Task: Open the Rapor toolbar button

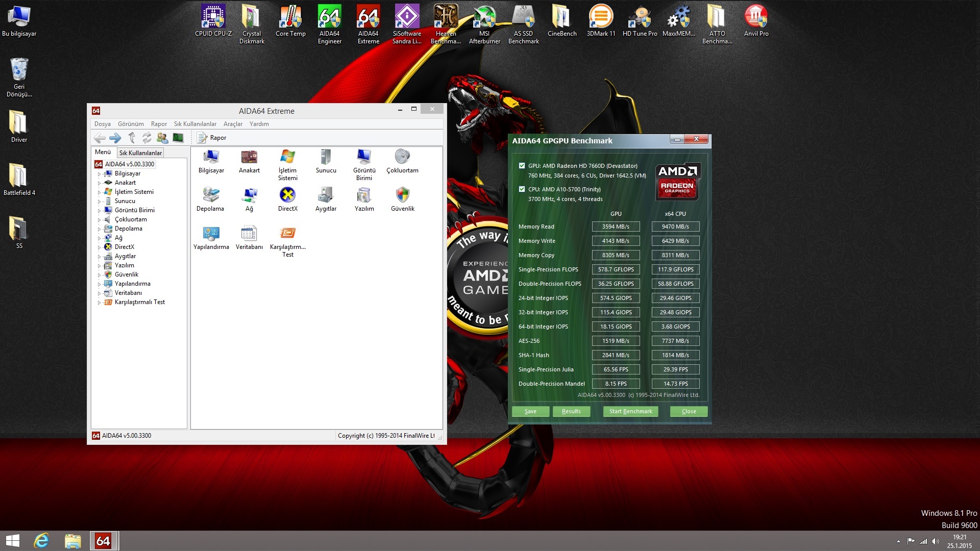Action: click(x=212, y=138)
